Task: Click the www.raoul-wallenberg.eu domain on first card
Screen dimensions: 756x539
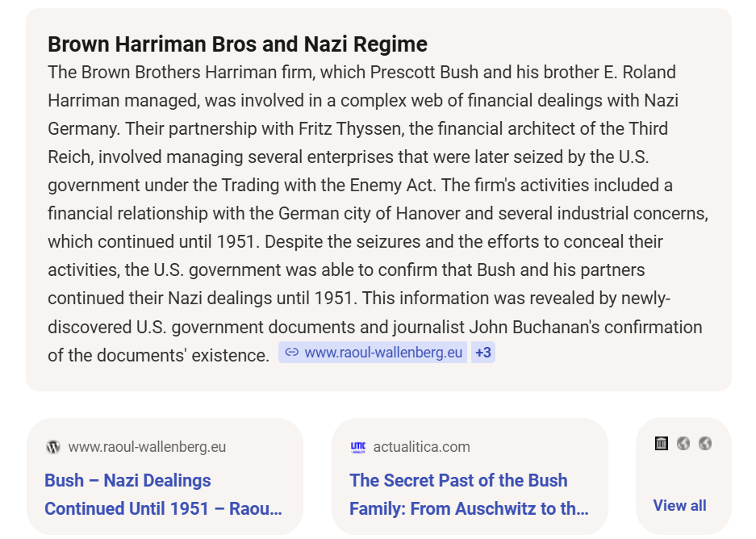Action: click(147, 447)
